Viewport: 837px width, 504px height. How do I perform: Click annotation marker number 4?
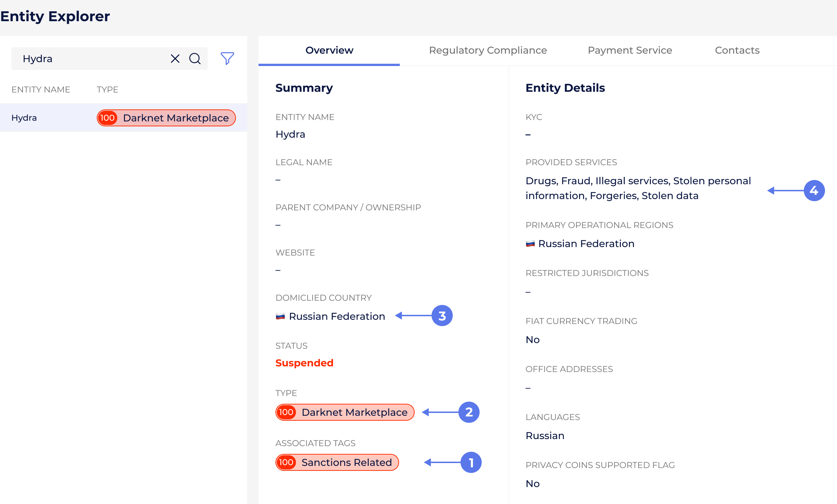tap(814, 190)
